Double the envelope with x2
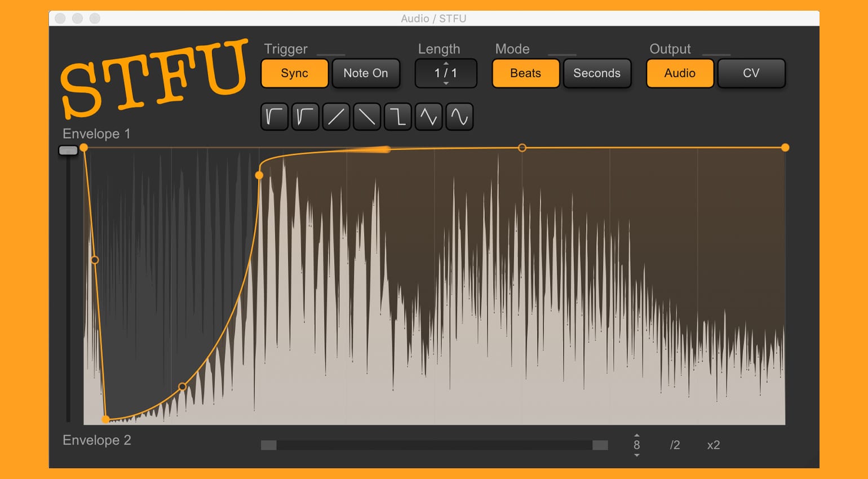Image resolution: width=868 pixels, height=479 pixels. [x=714, y=445]
